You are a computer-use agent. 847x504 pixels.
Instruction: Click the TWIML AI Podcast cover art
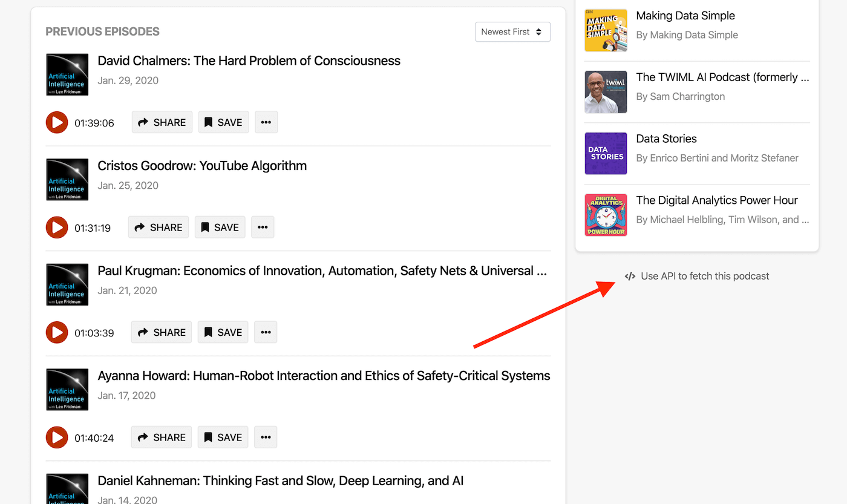click(606, 92)
